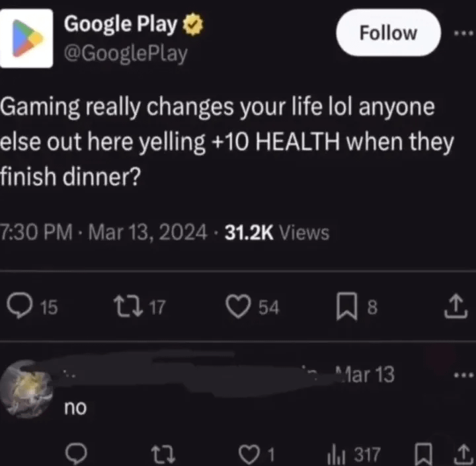This screenshot has height=466, width=476.
Task: Like the tweet showing 54 likes
Action: [x=238, y=306]
